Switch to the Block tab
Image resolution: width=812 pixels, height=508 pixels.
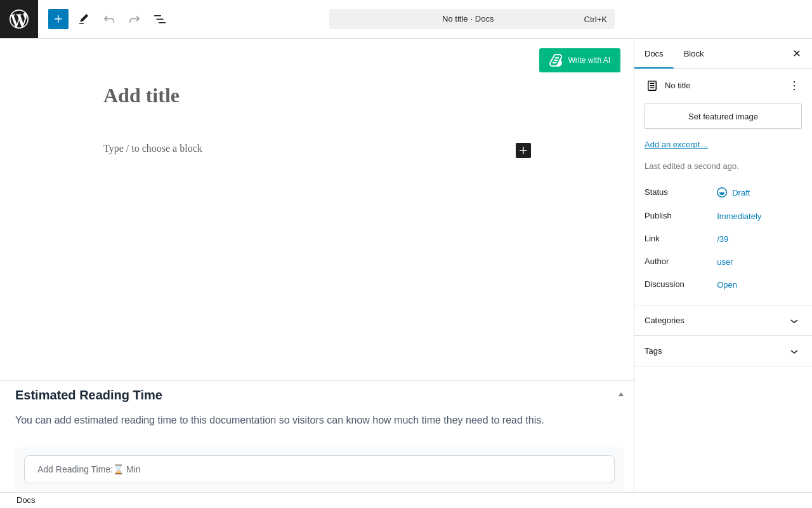tap(693, 54)
